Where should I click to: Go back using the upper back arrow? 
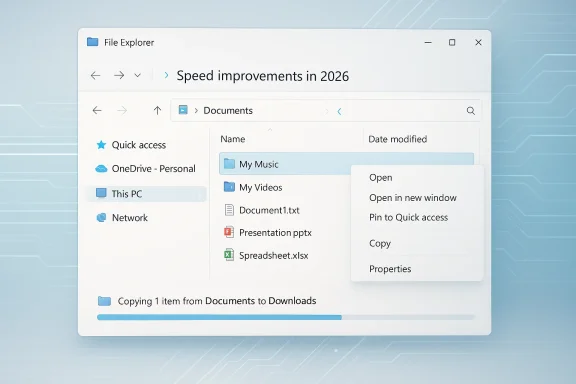pos(96,75)
